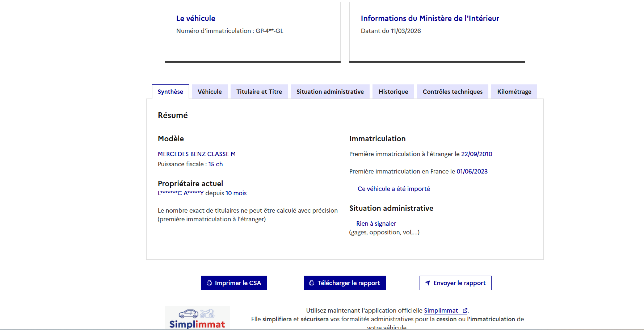Image resolution: width=644 pixels, height=330 pixels.
Task: Click the paper-plane icon on Envoyer le rapport
Action: 428,283
